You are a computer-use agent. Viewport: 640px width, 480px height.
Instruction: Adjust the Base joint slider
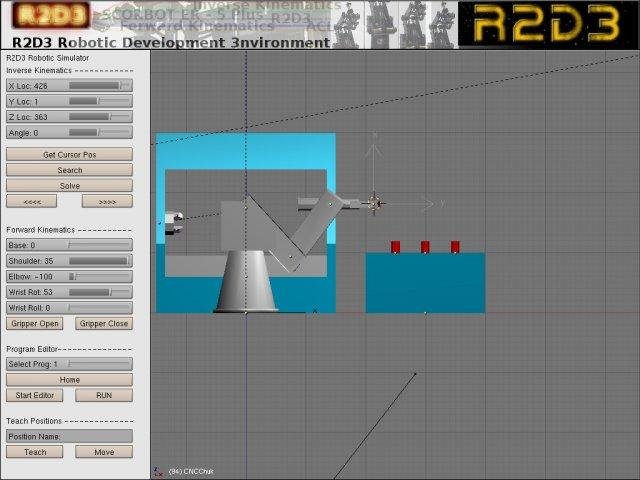[x=69, y=245]
